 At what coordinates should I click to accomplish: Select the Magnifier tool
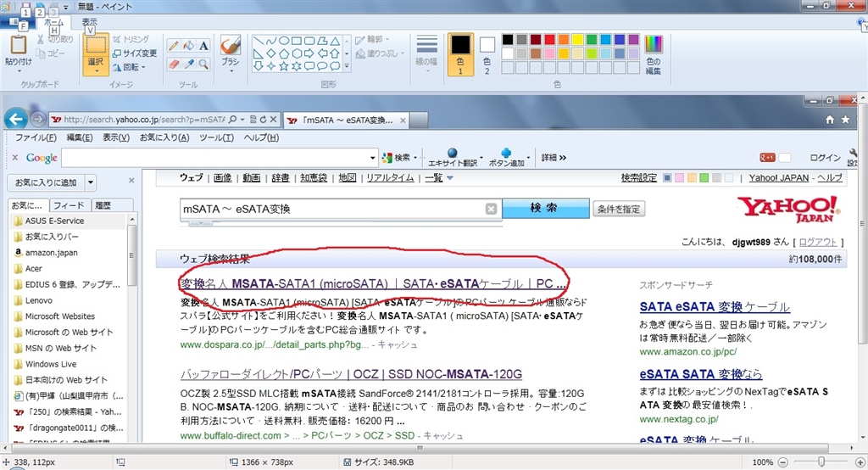point(204,64)
